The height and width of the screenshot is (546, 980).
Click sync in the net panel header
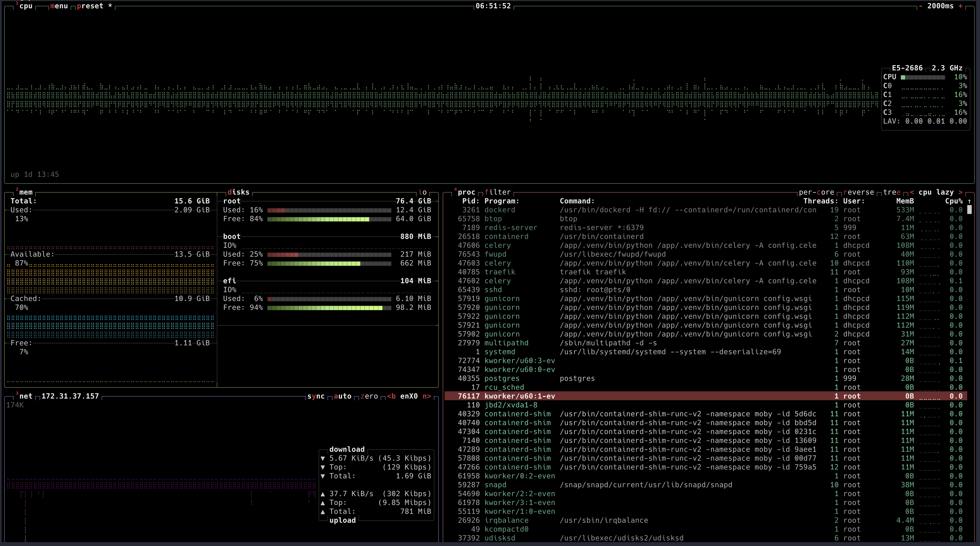(316, 396)
